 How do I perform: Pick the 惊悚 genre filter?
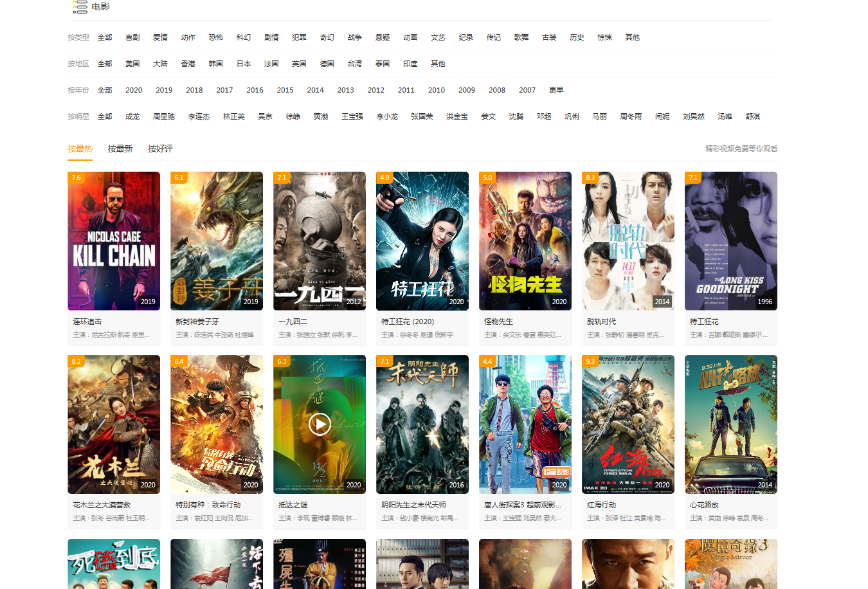[604, 37]
